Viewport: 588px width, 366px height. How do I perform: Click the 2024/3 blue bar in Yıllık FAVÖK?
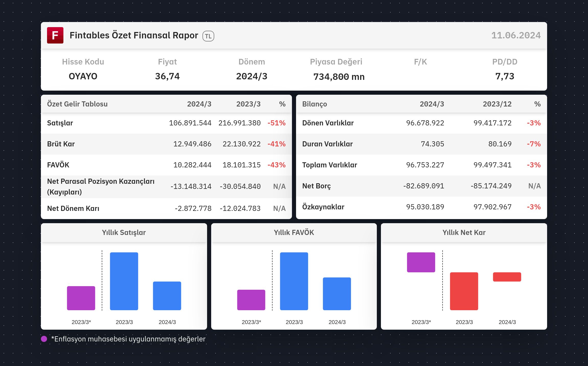tap(337, 294)
